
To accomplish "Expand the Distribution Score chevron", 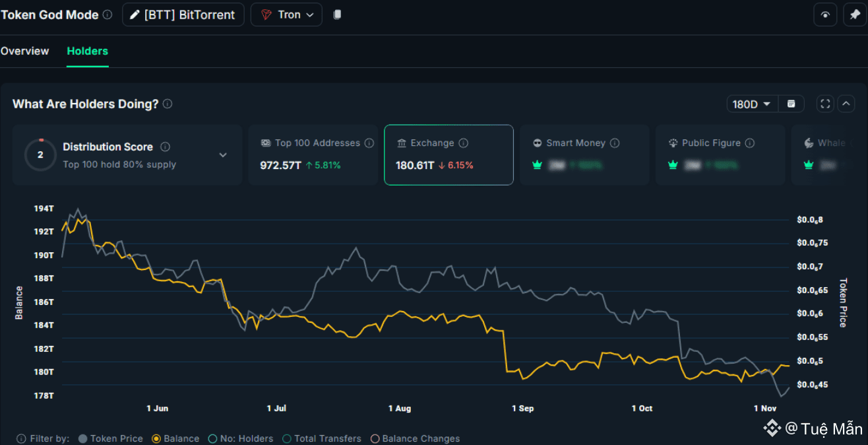I will pyautogui.click(x=223, y=155).
